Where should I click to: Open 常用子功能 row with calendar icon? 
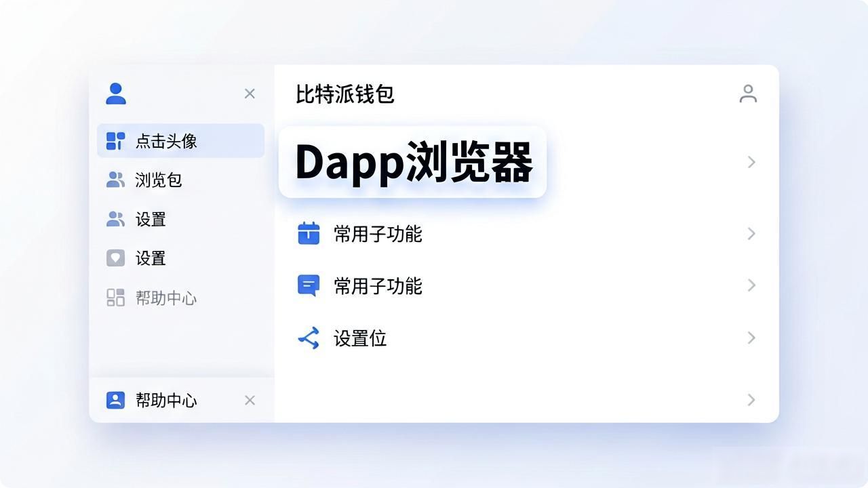point(527,233)
